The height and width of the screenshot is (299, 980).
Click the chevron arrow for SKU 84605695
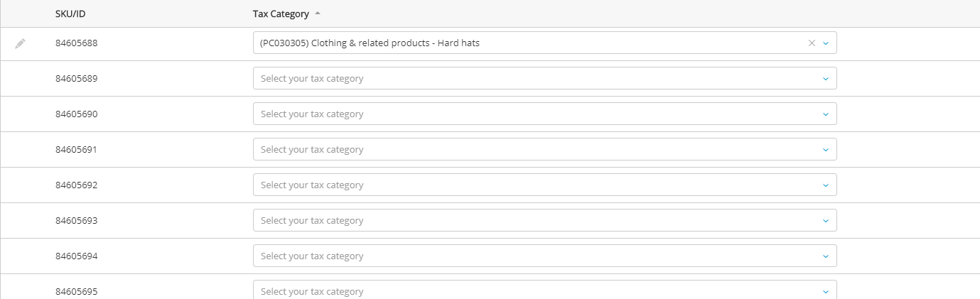tap(826, 291)
